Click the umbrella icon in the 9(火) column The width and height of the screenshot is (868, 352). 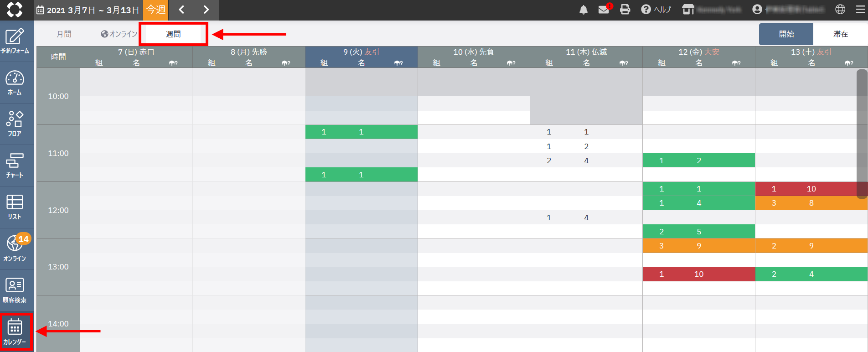pyautogui.click(x=398, y=63)
